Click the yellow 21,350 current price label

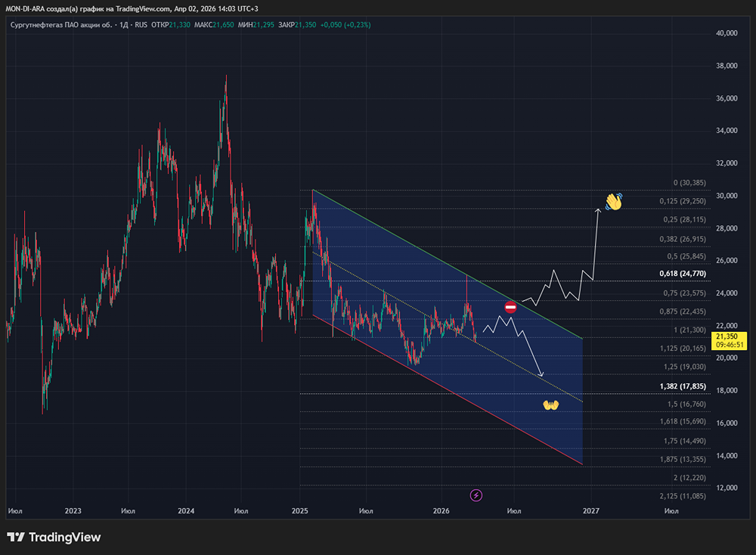coord(727,336)
